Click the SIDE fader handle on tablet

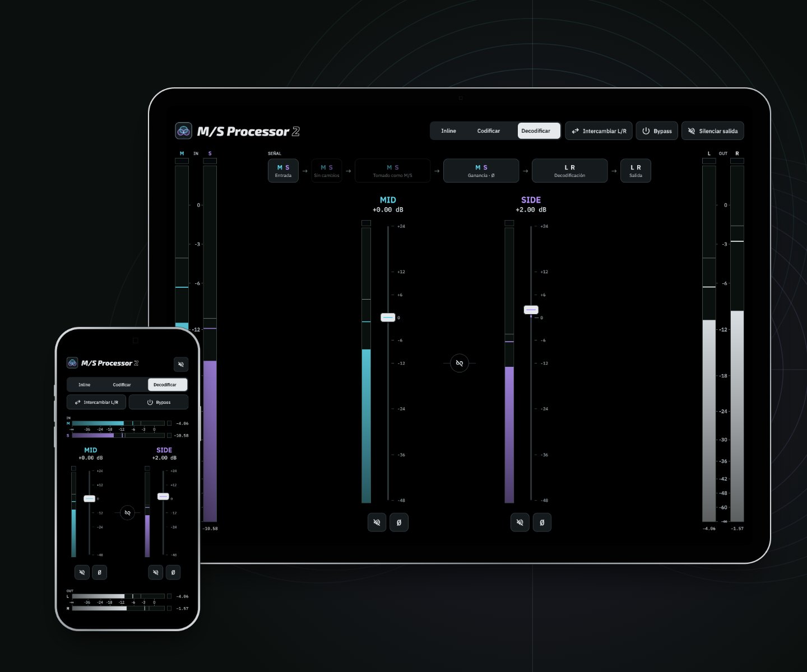click(531, 310)
